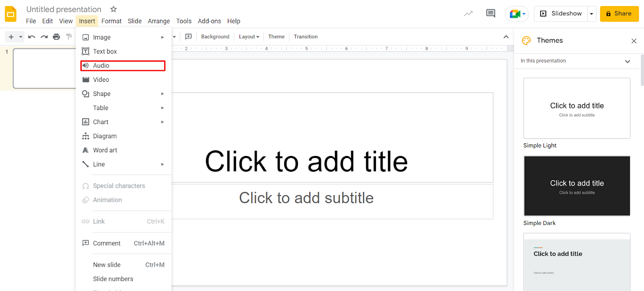Viewport: 644px width, 291px height.
Task: Click the Google Slides home logo
Action: tap(11, 14)
